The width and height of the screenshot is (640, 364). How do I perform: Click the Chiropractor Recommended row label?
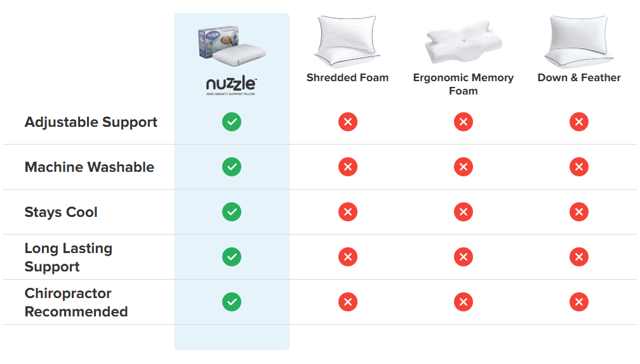[76, 302]
